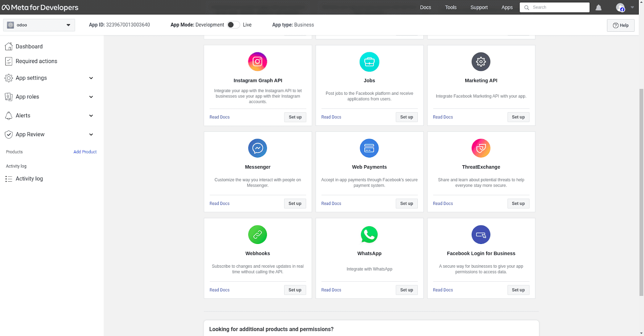Click the App settings gear icon

tap(8, 78)
